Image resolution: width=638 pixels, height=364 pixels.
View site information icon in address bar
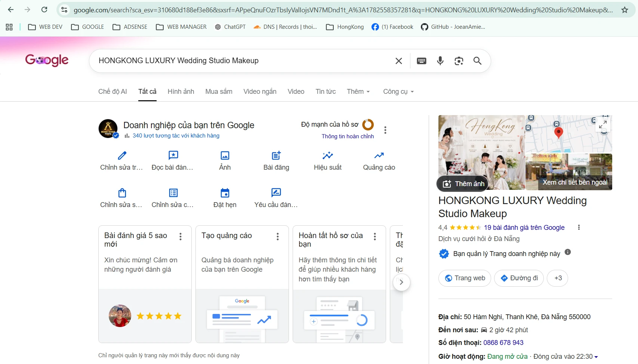(x=64, y=10)
